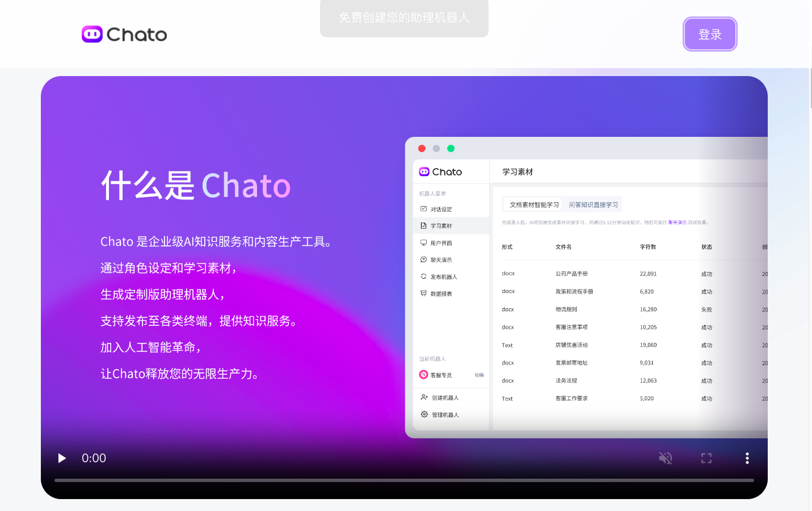
Task: Click the Chato logo inside the app window
Action: [440, 172]
